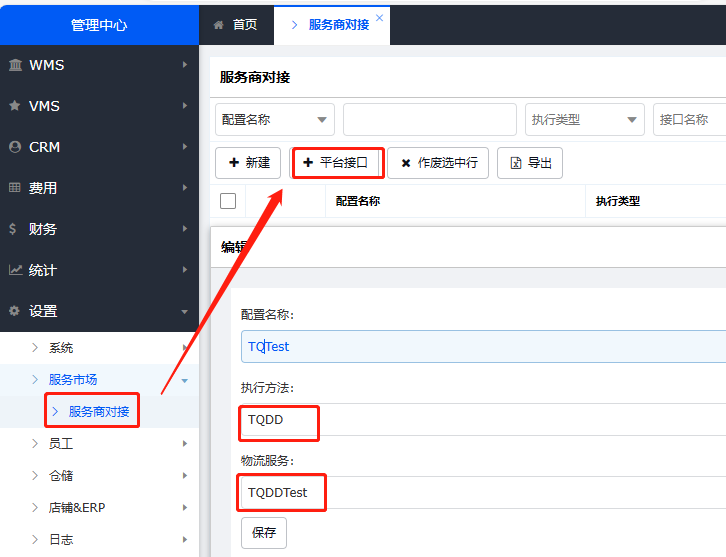This screenshot has height=557, width=726.
Task: Click the 费用 table icon
Action: (15, 188)
